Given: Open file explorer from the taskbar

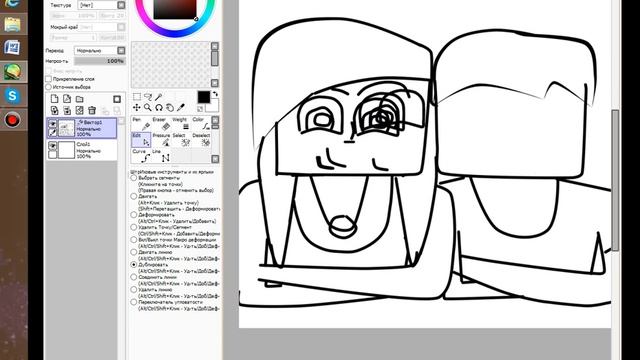Looking at the screenshot, I should point(12,24).
